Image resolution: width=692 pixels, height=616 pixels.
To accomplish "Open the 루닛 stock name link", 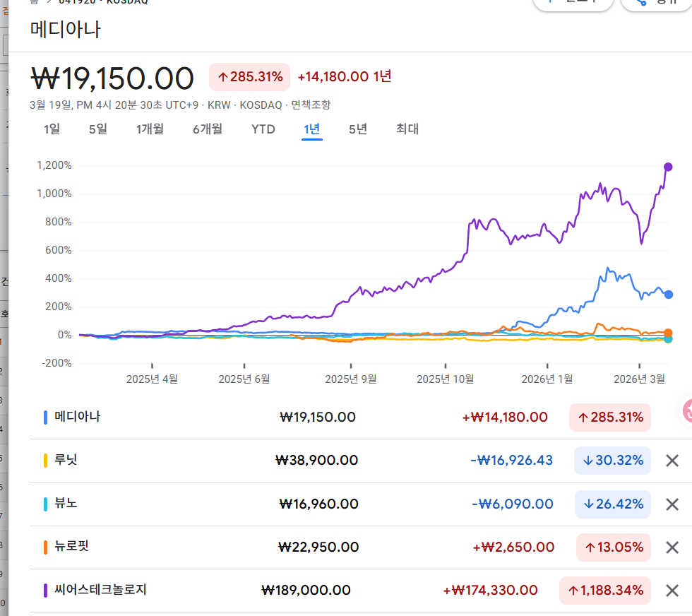I will [66, 460].
